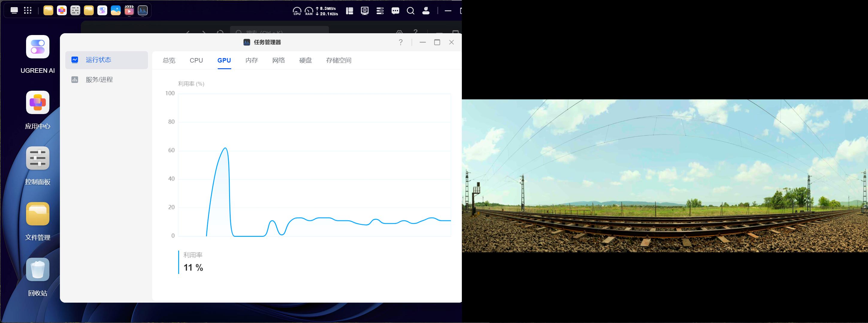Click the 利用率 label above 11 %
The width and height of the screenshot is (868, 323).
[x=193, y=255]
